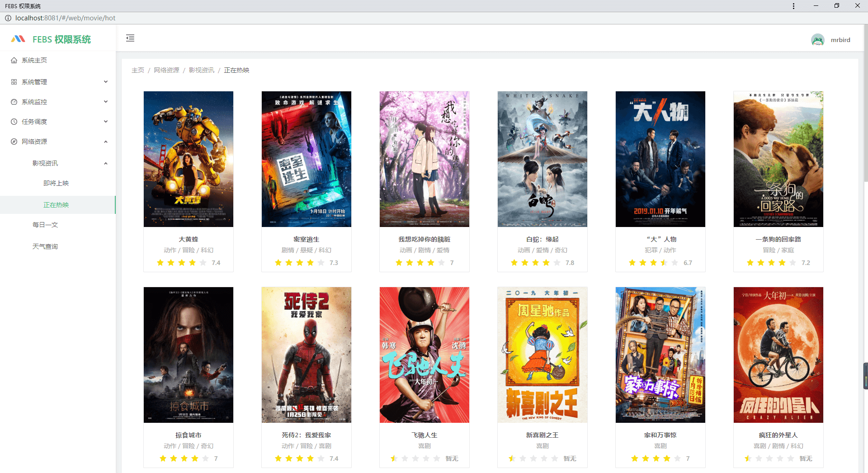Click the browser address bar URL

[x=66, y=18]
